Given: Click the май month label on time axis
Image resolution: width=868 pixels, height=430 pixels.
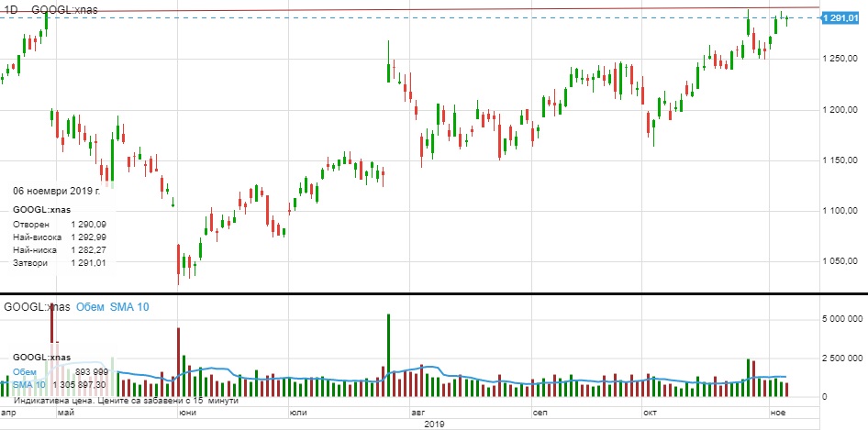Looking at the screenshot, I should point(65,413).
